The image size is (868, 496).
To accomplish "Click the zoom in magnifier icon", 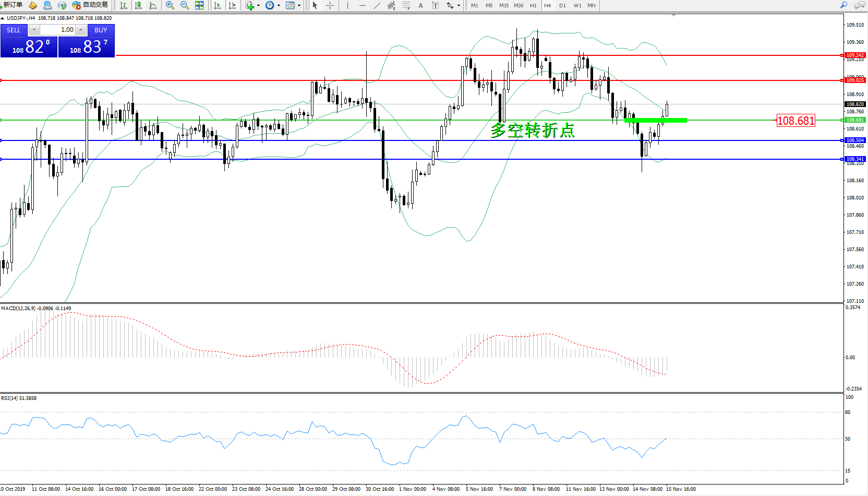I will click(x=170, y=5).
